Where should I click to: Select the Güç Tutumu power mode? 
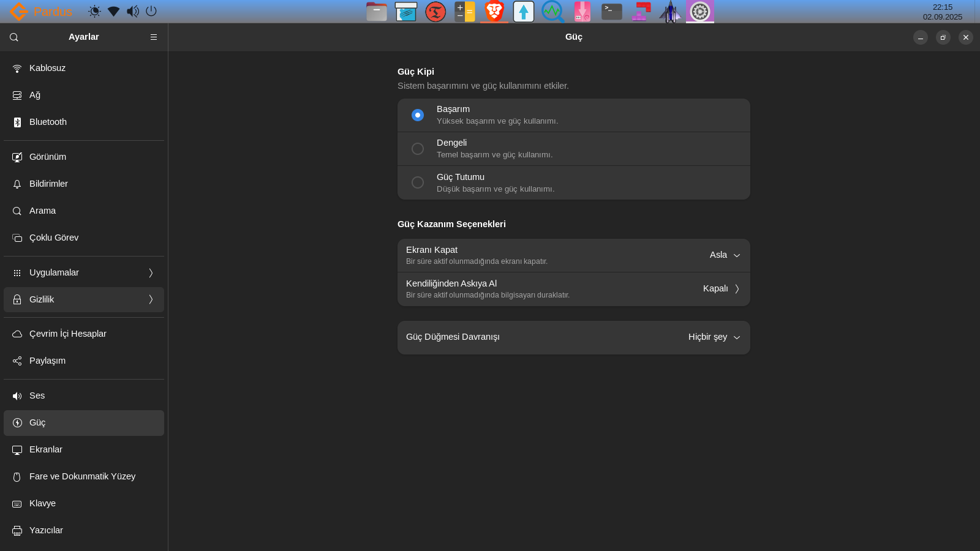click(x=418, y=182)
